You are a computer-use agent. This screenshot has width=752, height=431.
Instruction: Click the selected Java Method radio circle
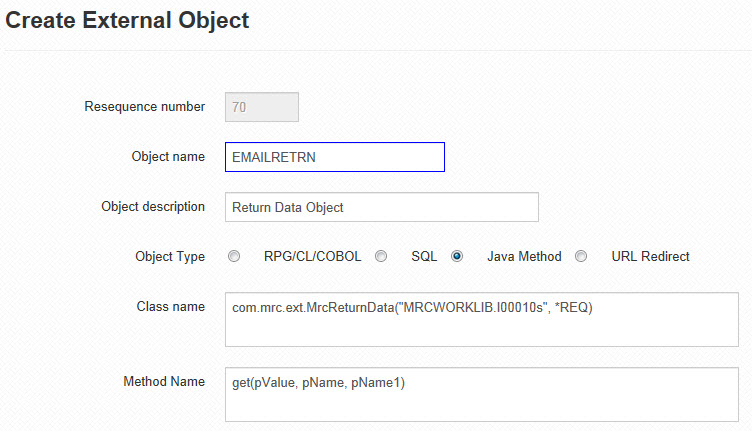tap(457, 256)
